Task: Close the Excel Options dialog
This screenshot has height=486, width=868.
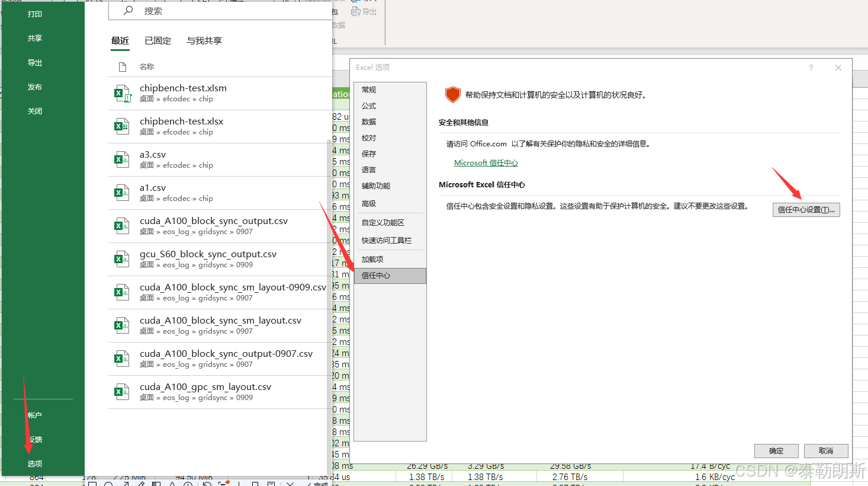Action: pyautogui.click(x=838, y=68)
